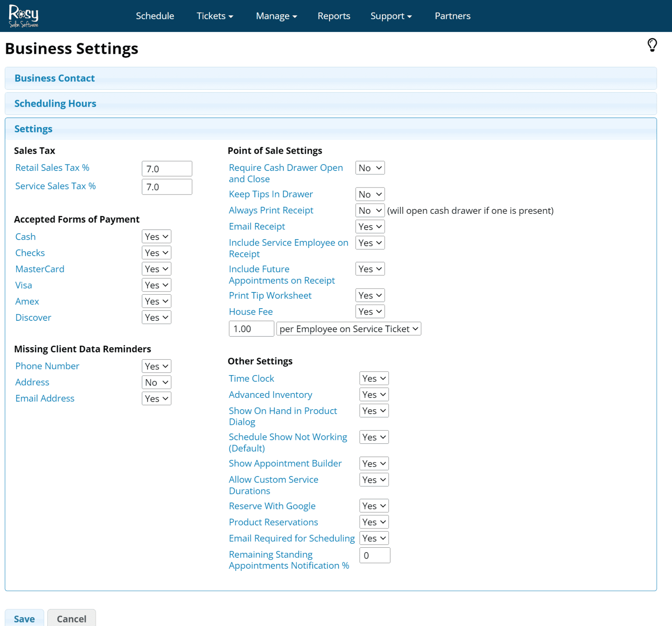The image size is (672, 626).
Task: Open the House Fee type dropdown
Action: [x=349, y=329]
